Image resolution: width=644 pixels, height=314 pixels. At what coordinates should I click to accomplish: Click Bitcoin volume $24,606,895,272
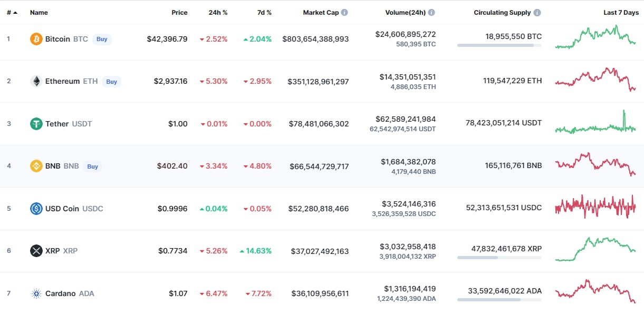click(x=406, y=34)
